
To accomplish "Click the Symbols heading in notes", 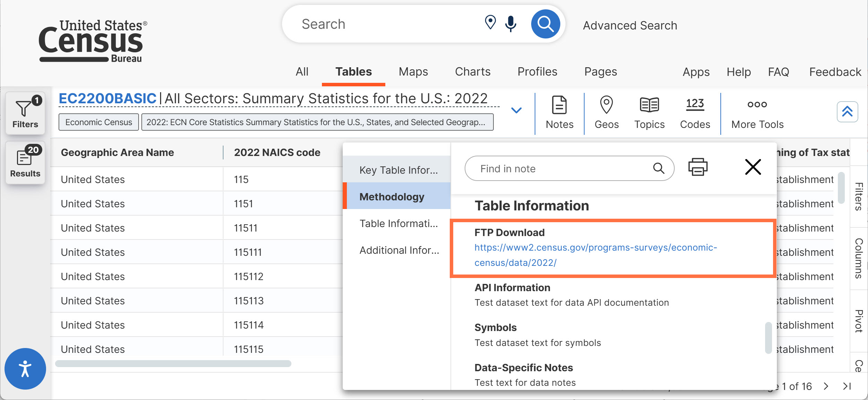I will (495, 328).
